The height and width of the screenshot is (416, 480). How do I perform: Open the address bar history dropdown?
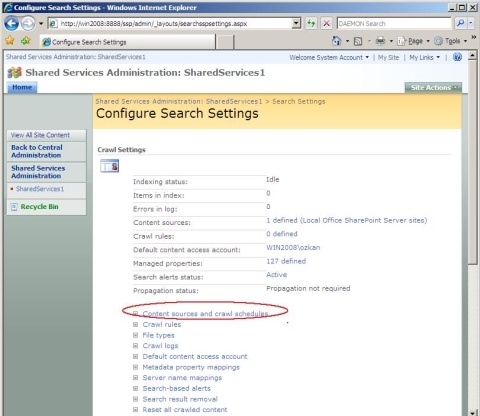click(296, 23)
